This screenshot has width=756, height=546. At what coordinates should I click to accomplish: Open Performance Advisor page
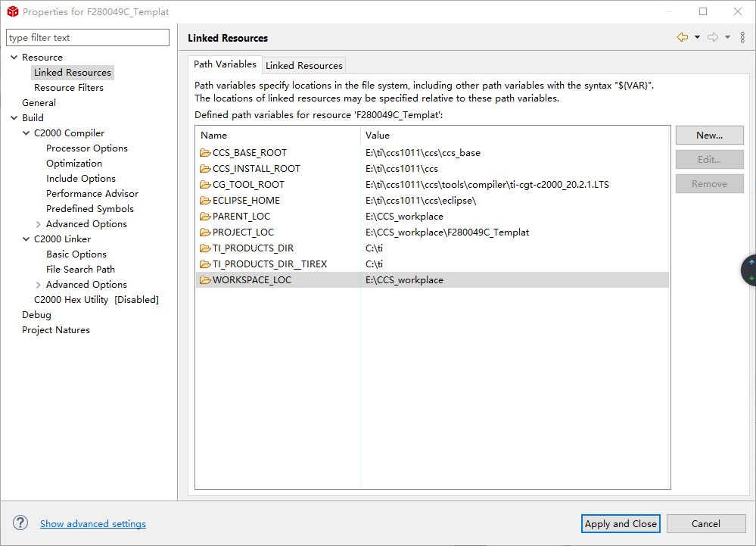pos(92,193)
